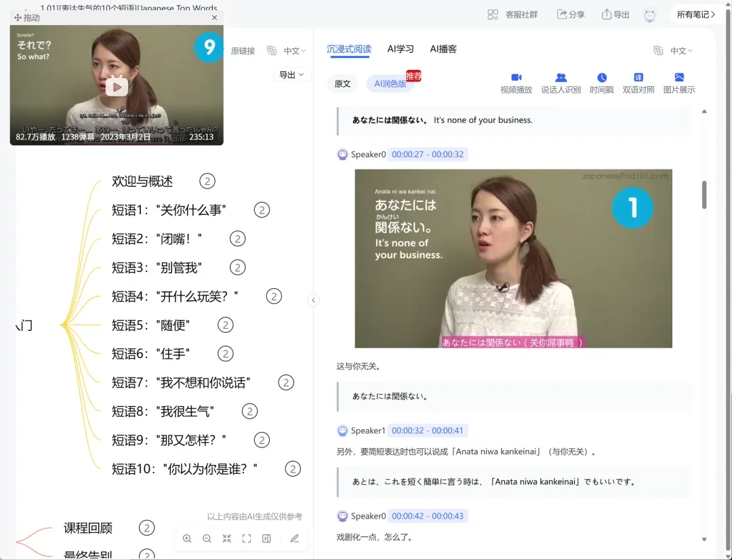
Task: Expand 课程回顾 node count
Action: coord(146,528)
